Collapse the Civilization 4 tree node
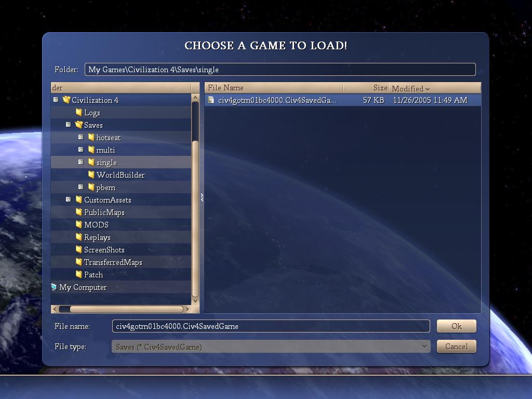Screen dimensions: 532x399 click(56, 100)
